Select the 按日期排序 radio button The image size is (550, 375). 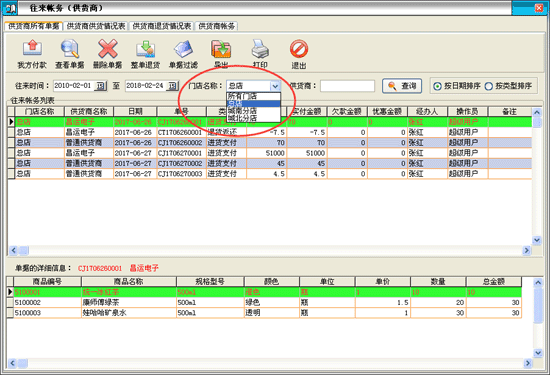tap(437, 86)
